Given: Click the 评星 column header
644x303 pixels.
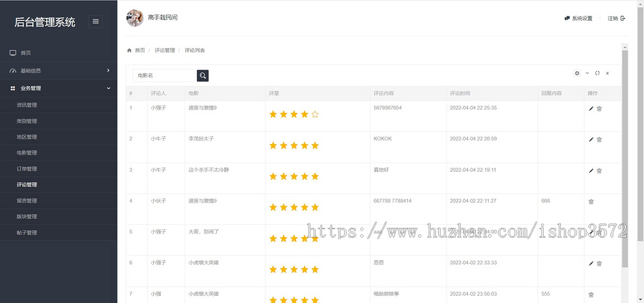Looking at the screenshot, I should (x=274, y=93).
